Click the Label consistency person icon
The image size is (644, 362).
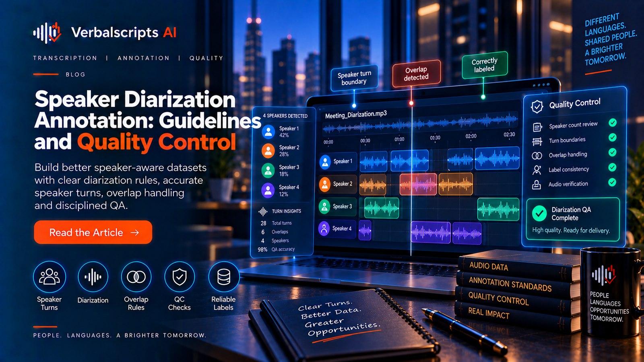537,170
